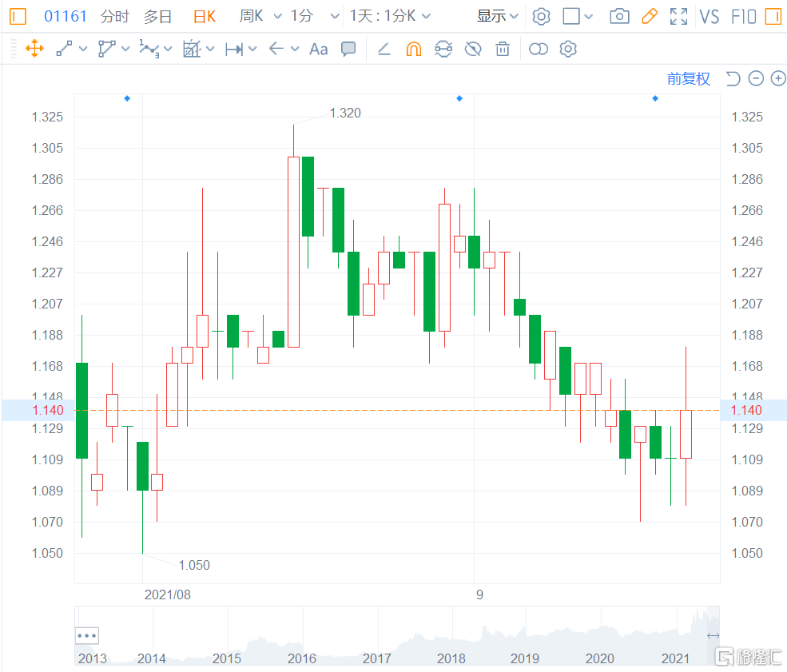Expand the arrow tool dropdown arrow
Screen dimensions: 787x672
click(295, 50)
